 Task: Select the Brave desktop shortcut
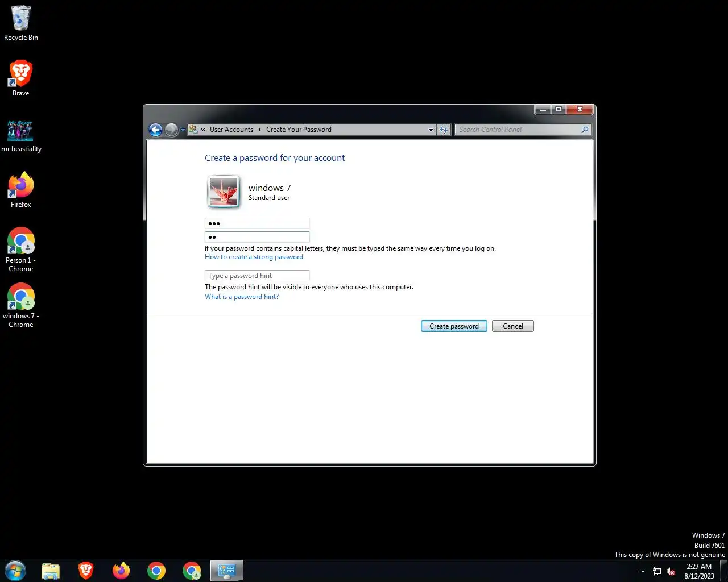[x=20, y=78]
